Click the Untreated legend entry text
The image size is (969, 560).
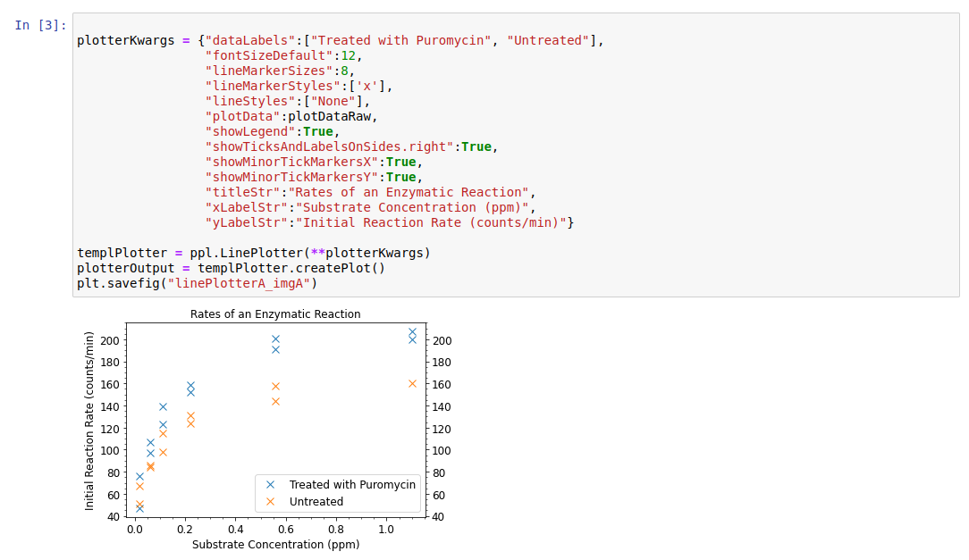[316, 501]
